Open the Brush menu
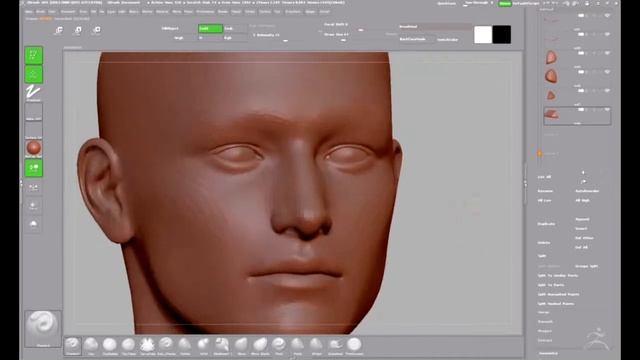This screenshot has width=640, height=360. 41,12
